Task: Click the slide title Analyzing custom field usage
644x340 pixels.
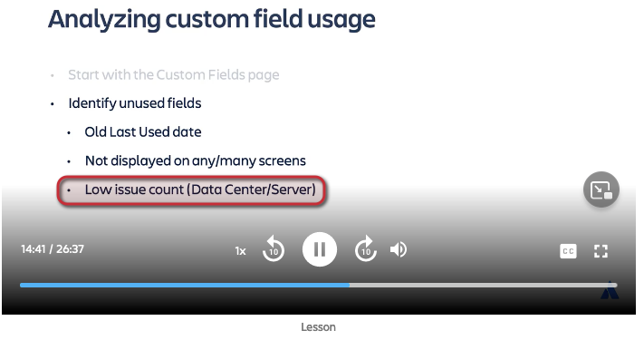Action: (x=212, y=19)
